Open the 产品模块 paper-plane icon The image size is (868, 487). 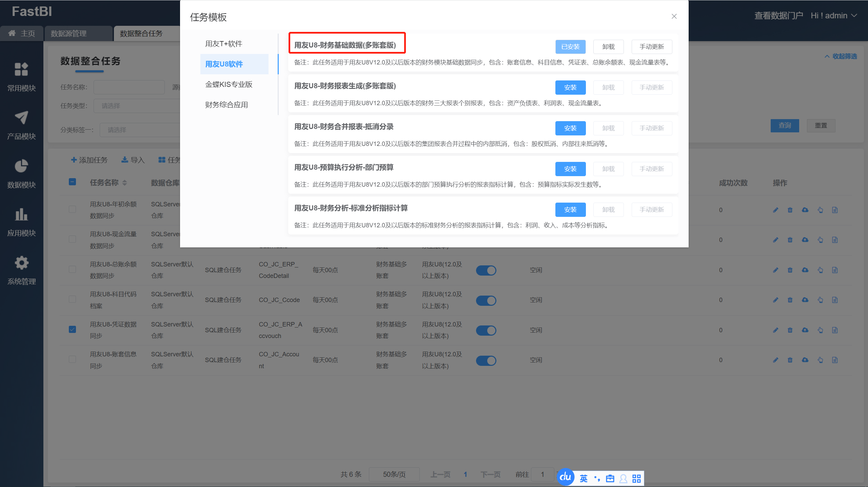click(x=21, y=118)
